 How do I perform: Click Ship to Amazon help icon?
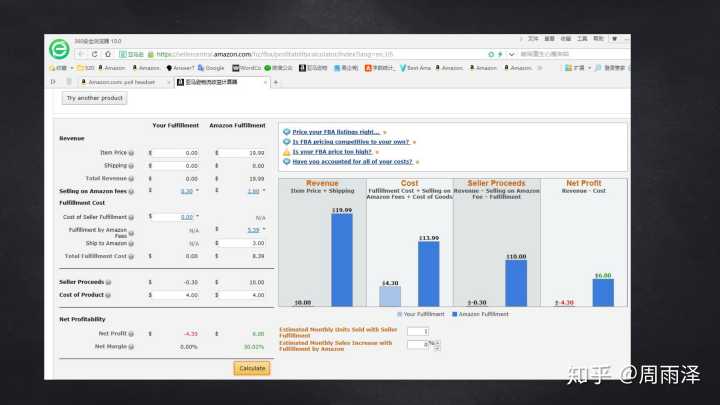click(131, 243)
